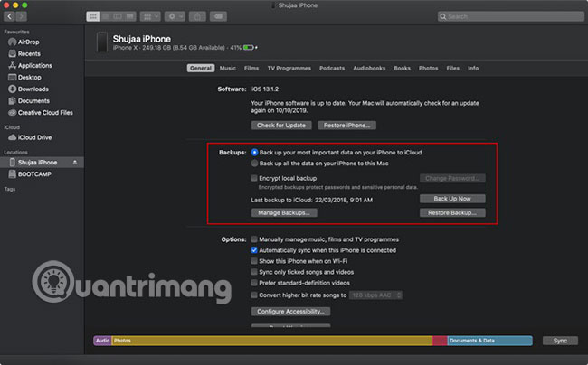The height and width of the screenshot is (365, 588).
Task: Switch Finder to icon view
Action: (x=93, y=16)
